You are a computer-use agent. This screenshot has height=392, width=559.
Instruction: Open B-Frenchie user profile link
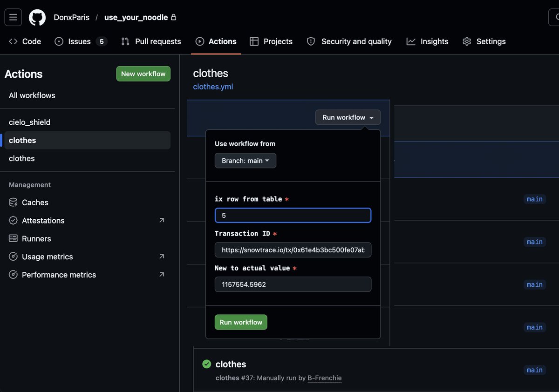[x=325, y=378]
